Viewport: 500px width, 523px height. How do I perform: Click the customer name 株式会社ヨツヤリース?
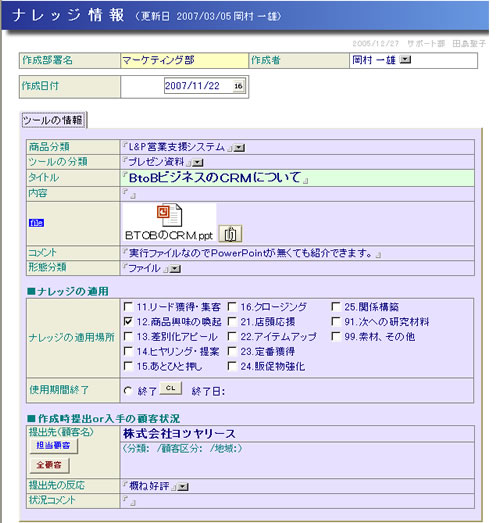179,434
